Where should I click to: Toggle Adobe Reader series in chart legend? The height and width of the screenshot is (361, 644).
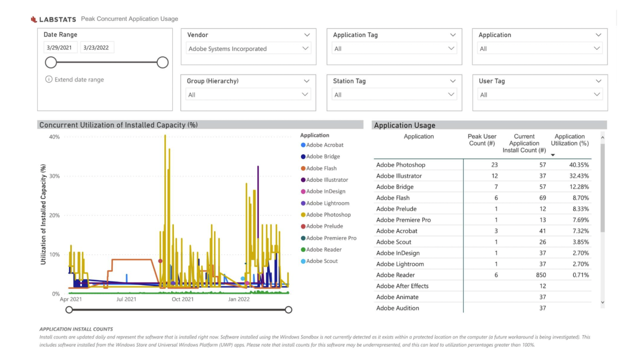click(324, 249)
